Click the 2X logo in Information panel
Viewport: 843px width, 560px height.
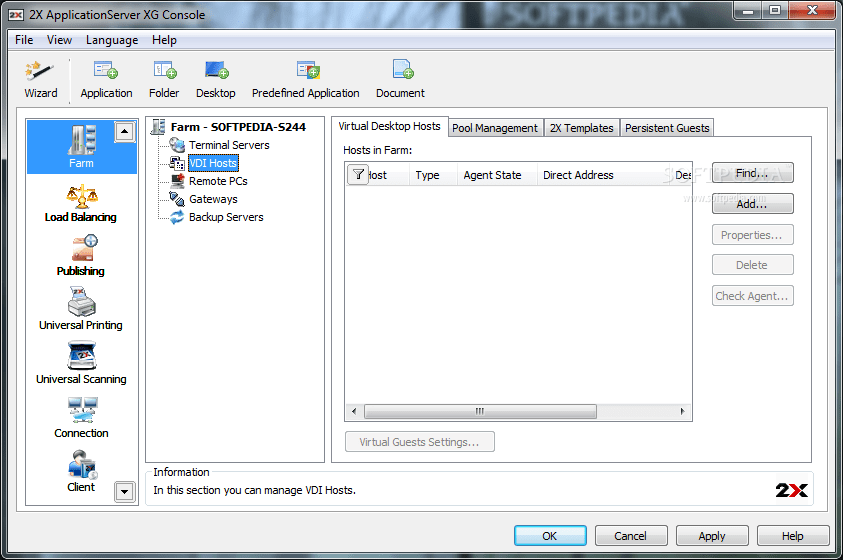791,490
